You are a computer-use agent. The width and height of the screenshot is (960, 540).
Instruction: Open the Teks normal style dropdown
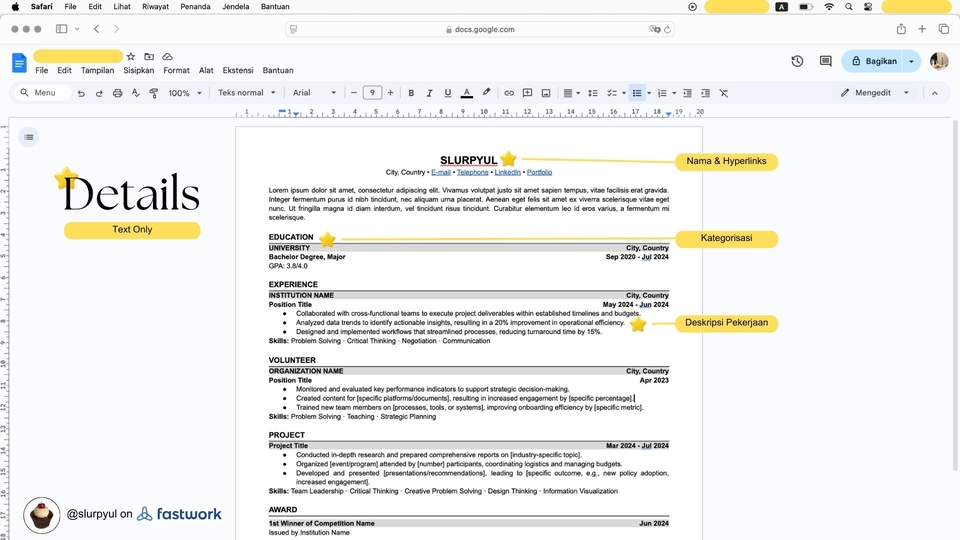click(247, 93)
